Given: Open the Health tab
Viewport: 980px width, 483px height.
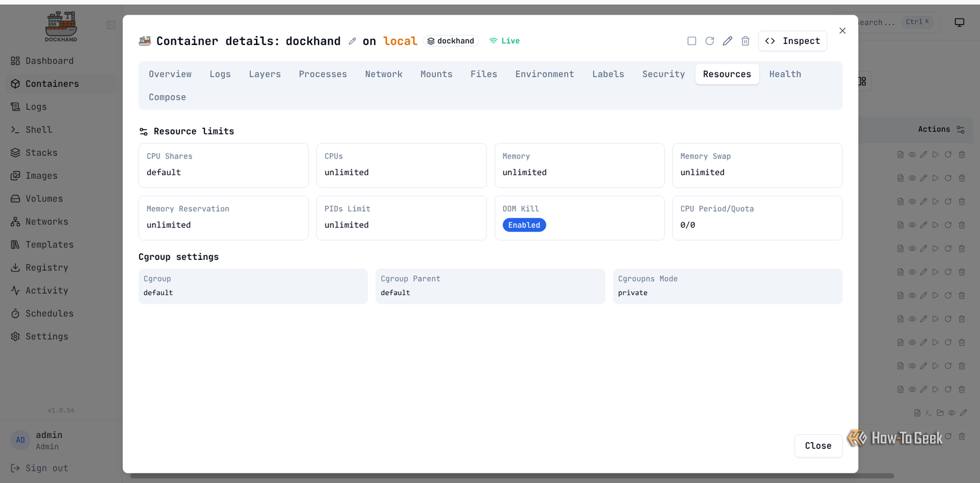Looking at the screenshot, I should click(785, 74).
